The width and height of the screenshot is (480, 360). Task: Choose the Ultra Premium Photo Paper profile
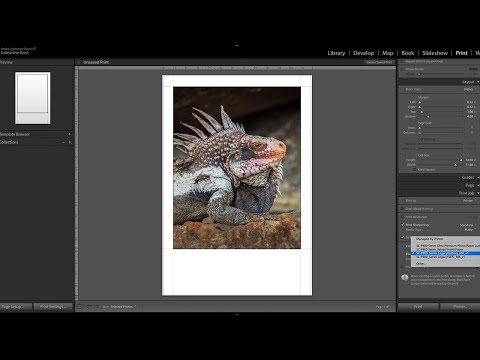coord(445,246)
